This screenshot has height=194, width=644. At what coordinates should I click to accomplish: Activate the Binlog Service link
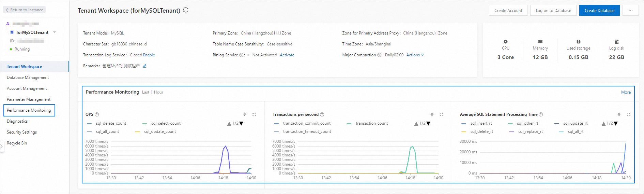(x=287, y=55)
